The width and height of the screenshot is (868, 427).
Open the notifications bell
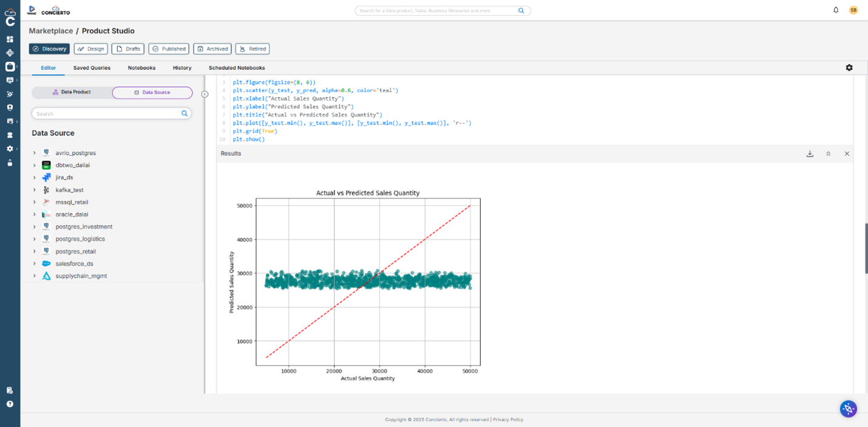(x=836, y=10)
